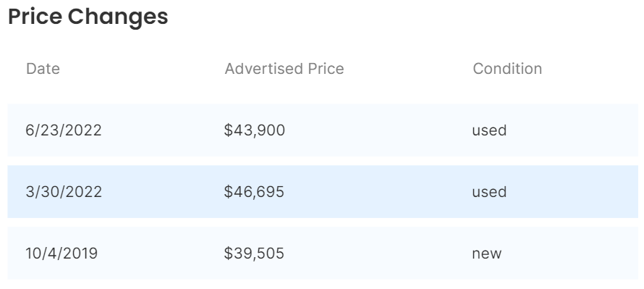This screenshot has height=289, width=644.
Task: Select the Advertised Price column header
Action: [284, 69]
